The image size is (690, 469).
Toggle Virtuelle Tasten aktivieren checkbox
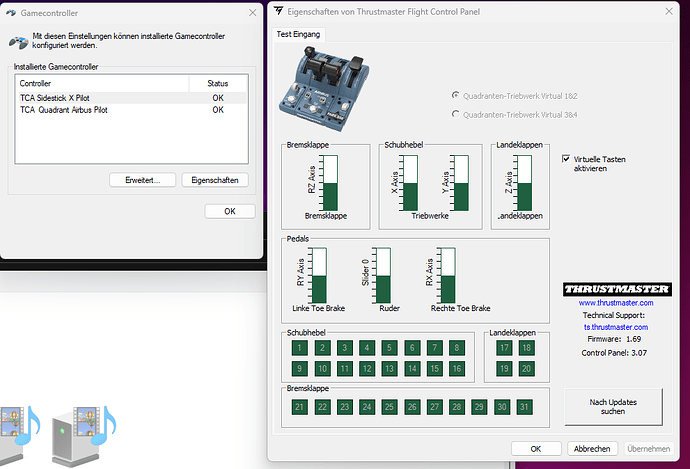(567, 159)
